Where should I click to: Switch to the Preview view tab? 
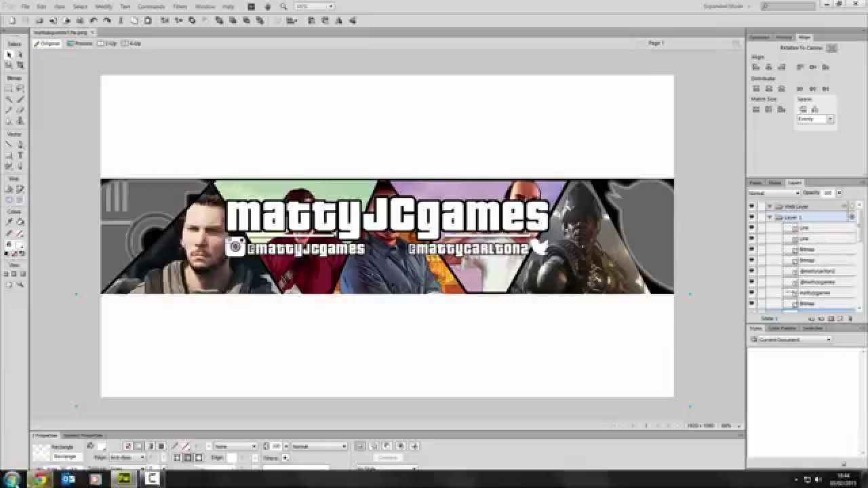click(x=80, y=43)
